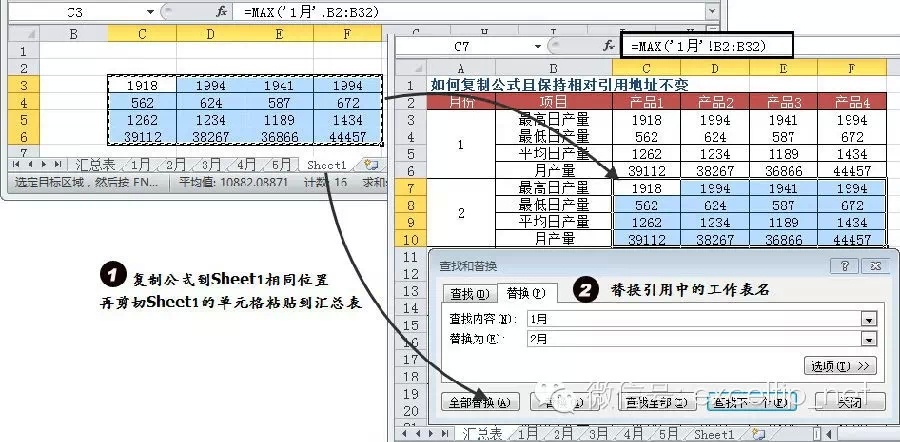The height and width of the screenshot is (442, 900).
Task: Click cell F6 with 44457 in left window
Action: [x=347, y=137]
